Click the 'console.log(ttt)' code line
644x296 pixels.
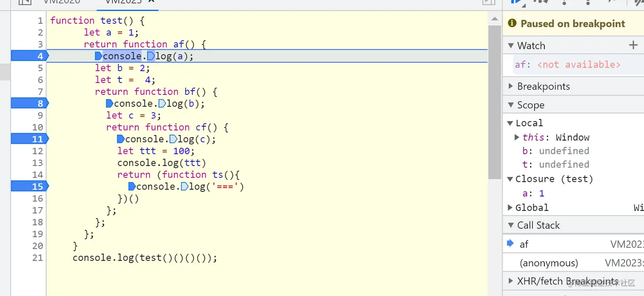(x=162, y=163)
